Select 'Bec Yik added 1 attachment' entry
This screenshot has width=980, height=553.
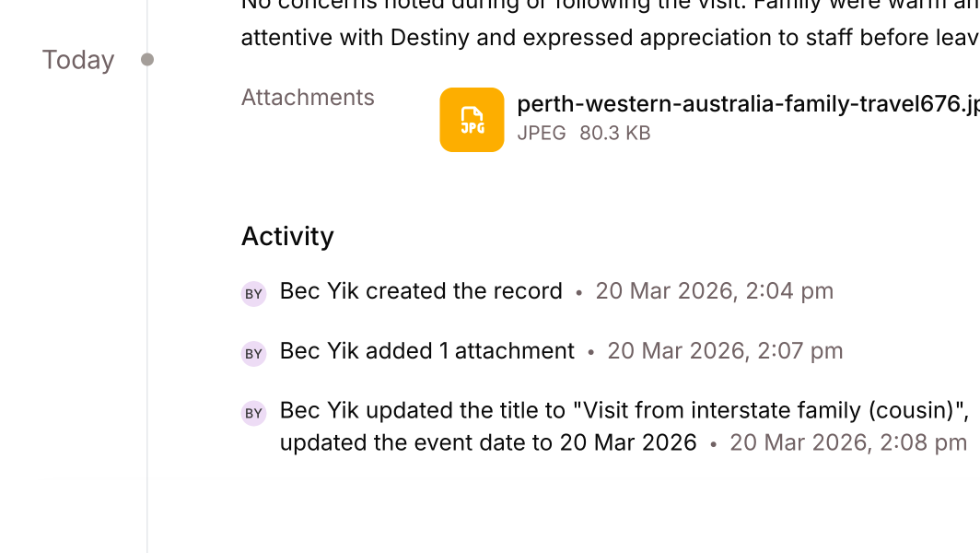coord(426,351)
